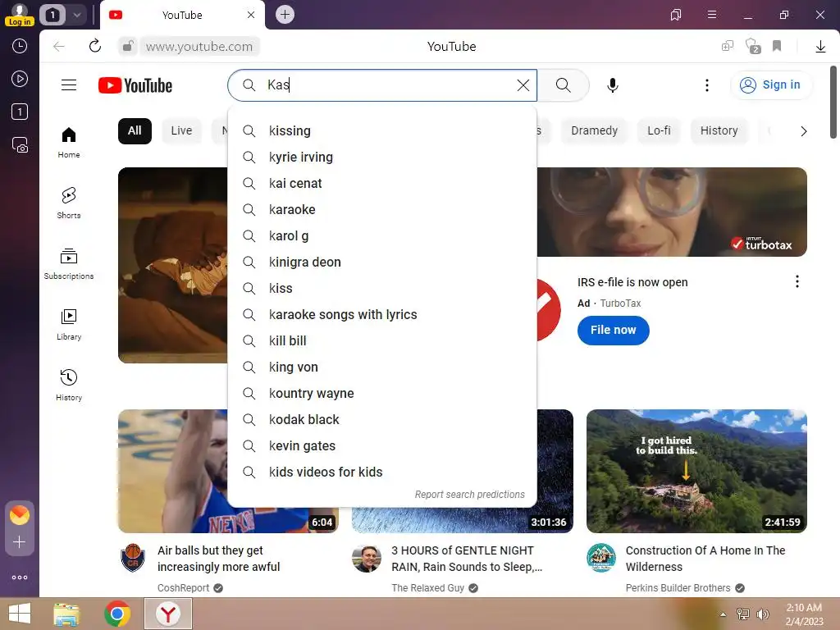This screenshot has height=630, width=840.
Task: Open the Perkins Builder Brothers channel link
Action: [x=678, y=587]
